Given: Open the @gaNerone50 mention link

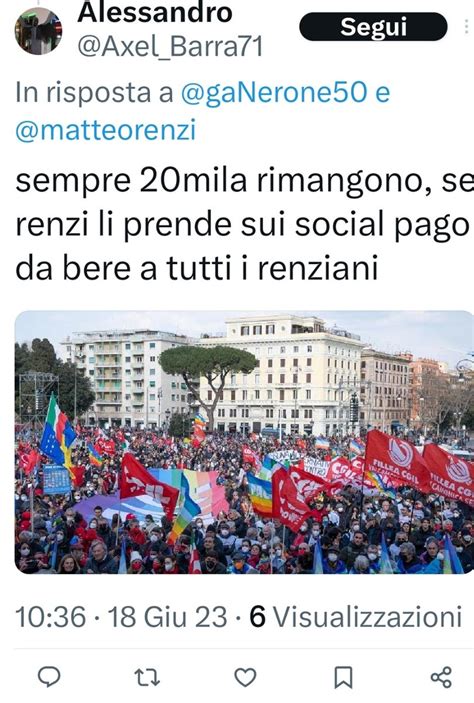Looking at the screenshot, I should tap(274, 92).
